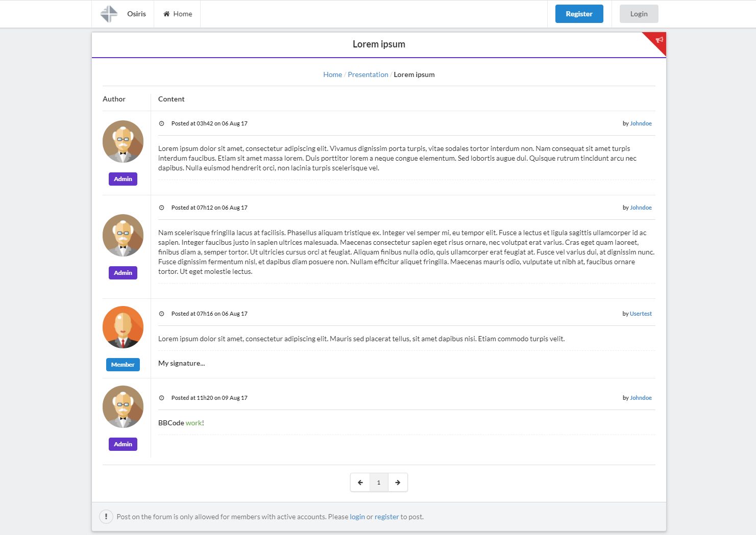Click Usertest's orange avatar image
Image resolution: width=756 pixels, height=535 pixels.
pos(123,327)
